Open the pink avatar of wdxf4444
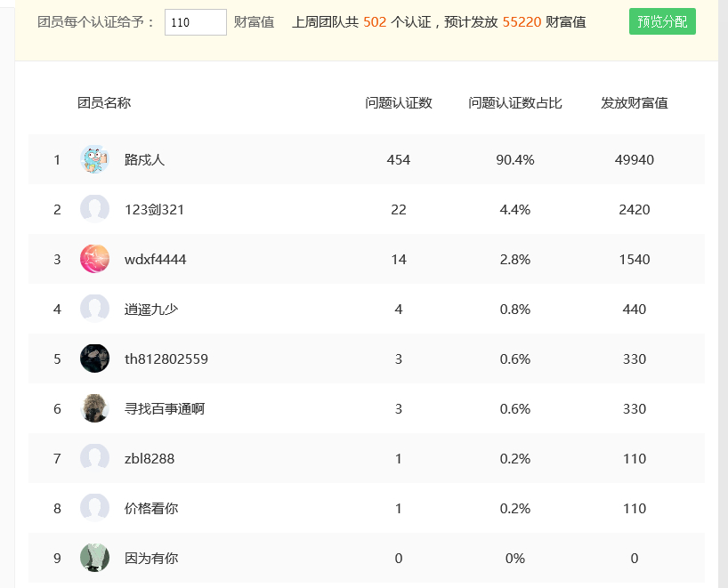Image resolution: width=728 pixels, height=588 pixels. point(94,259)
